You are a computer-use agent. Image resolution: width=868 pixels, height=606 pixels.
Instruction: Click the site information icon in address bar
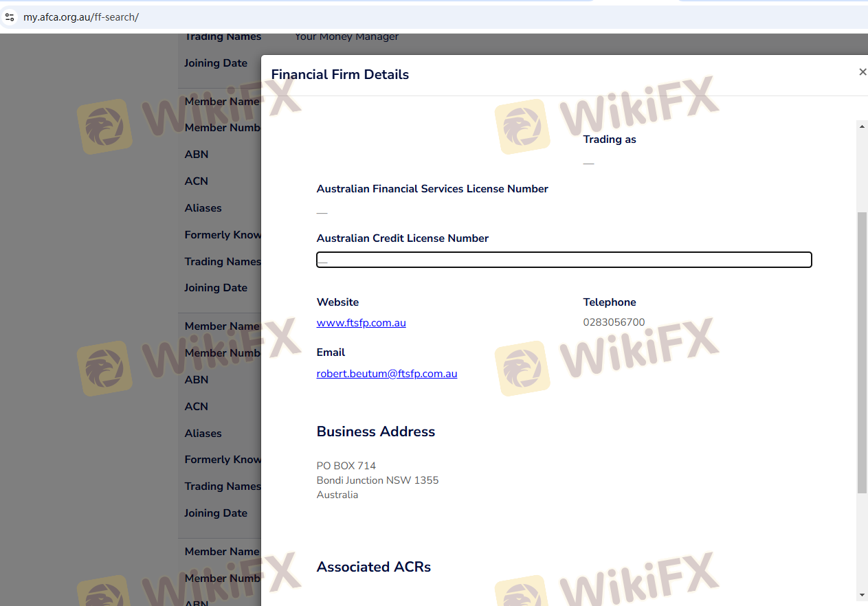pos(10,16)
